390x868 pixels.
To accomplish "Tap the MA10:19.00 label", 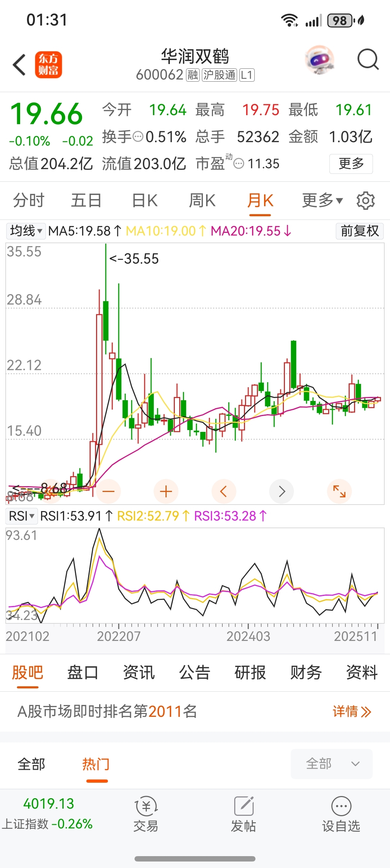I will (x=166, y=231).
